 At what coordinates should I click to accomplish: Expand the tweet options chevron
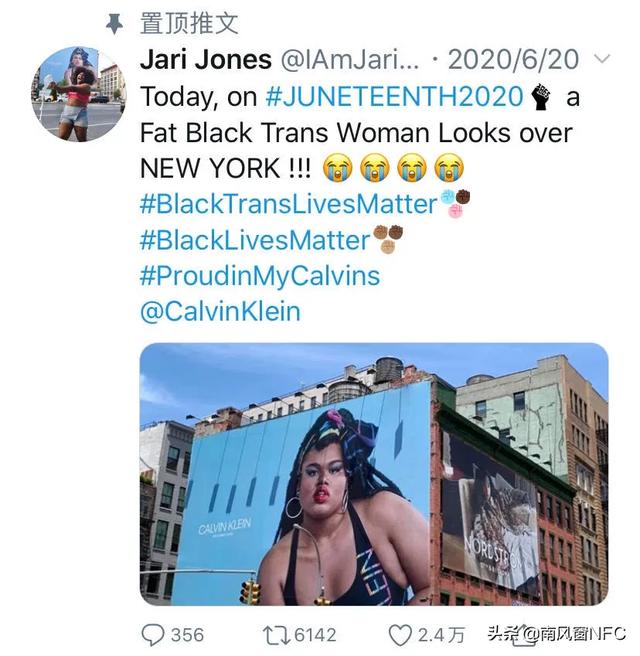602,59
